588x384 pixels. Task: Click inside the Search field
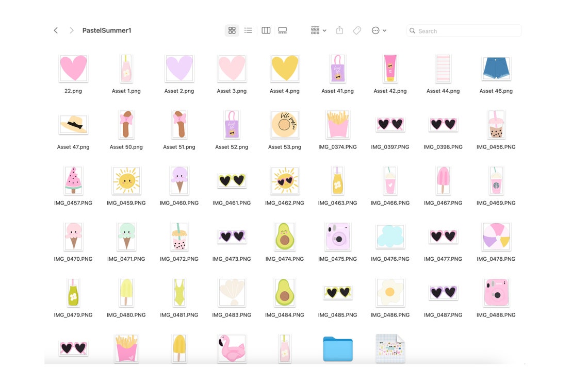pyautogui.click(x=463, y=30)
